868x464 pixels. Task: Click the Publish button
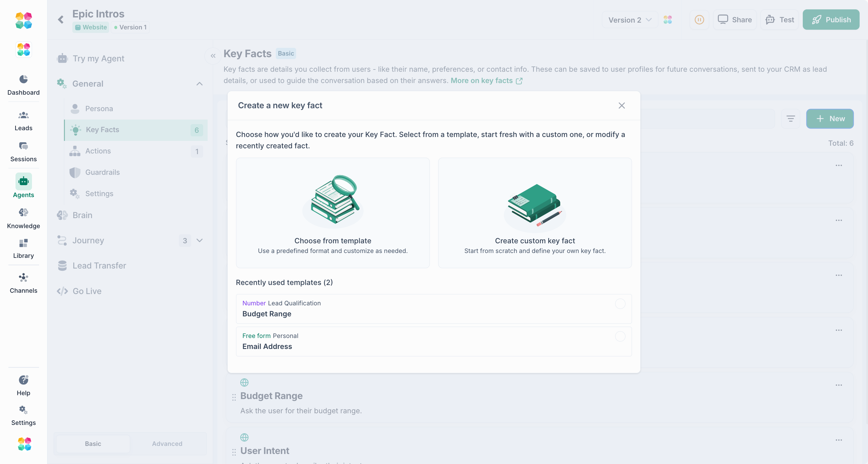831,20
